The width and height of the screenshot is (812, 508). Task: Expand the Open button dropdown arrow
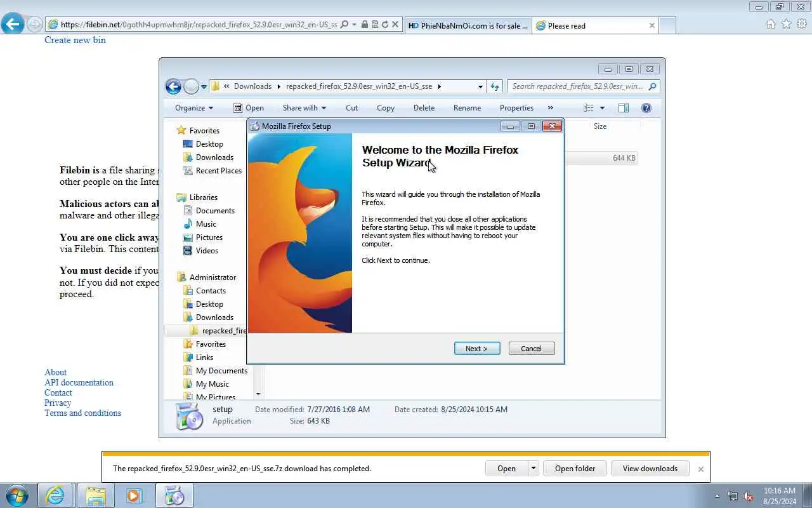(x=534, y=469)
